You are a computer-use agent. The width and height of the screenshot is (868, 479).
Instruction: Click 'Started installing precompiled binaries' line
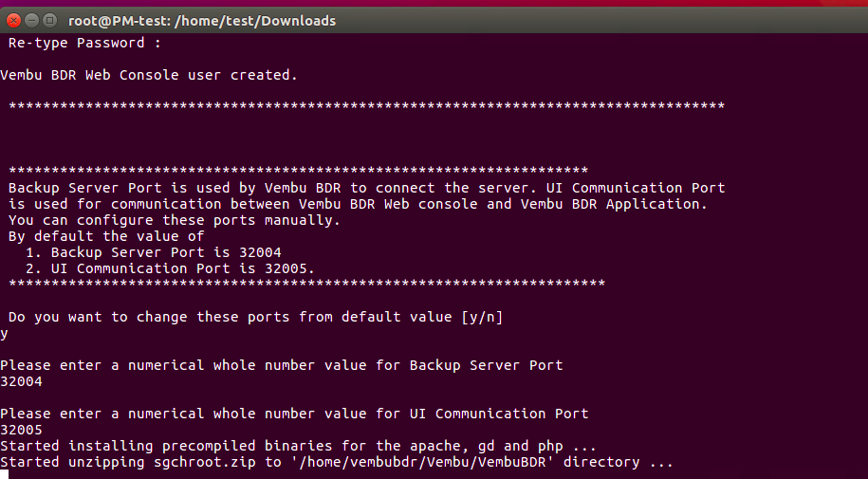[299, 446]
